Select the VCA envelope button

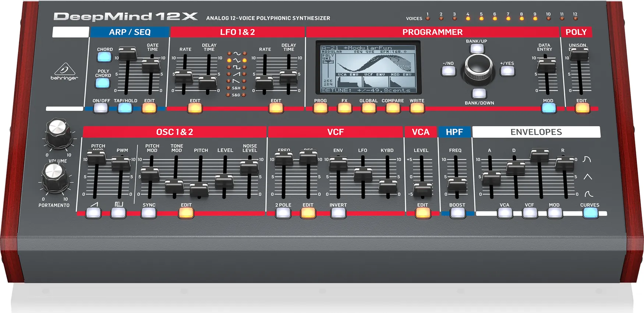click(505, 213)
